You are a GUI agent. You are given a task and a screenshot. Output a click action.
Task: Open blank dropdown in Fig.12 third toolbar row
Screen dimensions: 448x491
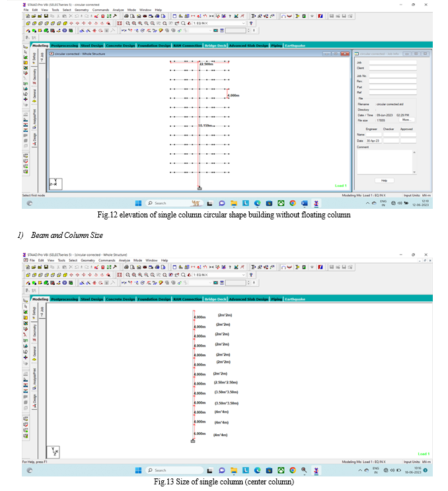point(200,30)
